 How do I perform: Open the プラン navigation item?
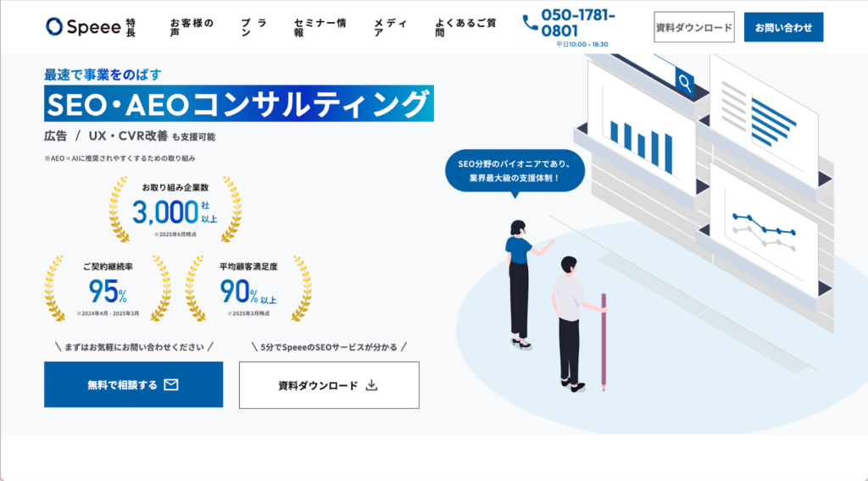tap(253, 27)
